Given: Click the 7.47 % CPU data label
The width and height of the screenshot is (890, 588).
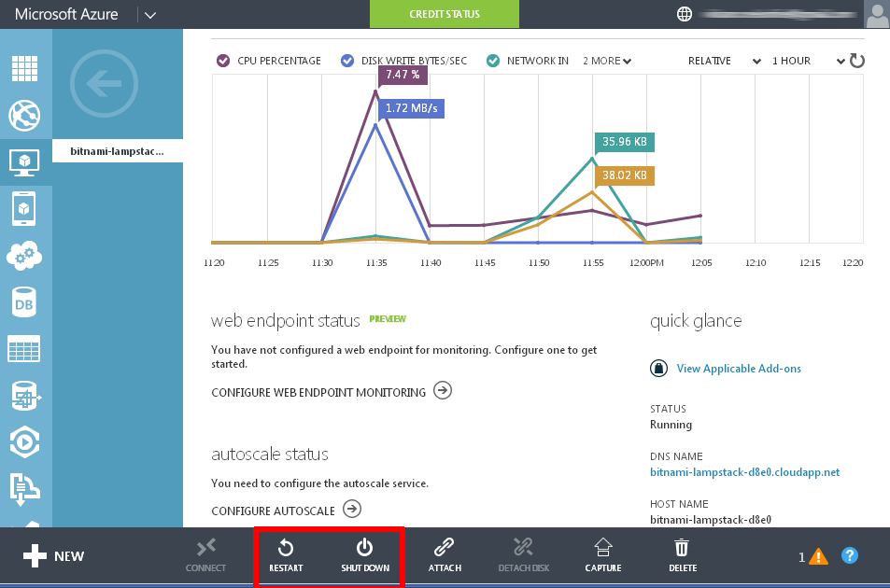Looking at the screenshot, I should [403, 75].
